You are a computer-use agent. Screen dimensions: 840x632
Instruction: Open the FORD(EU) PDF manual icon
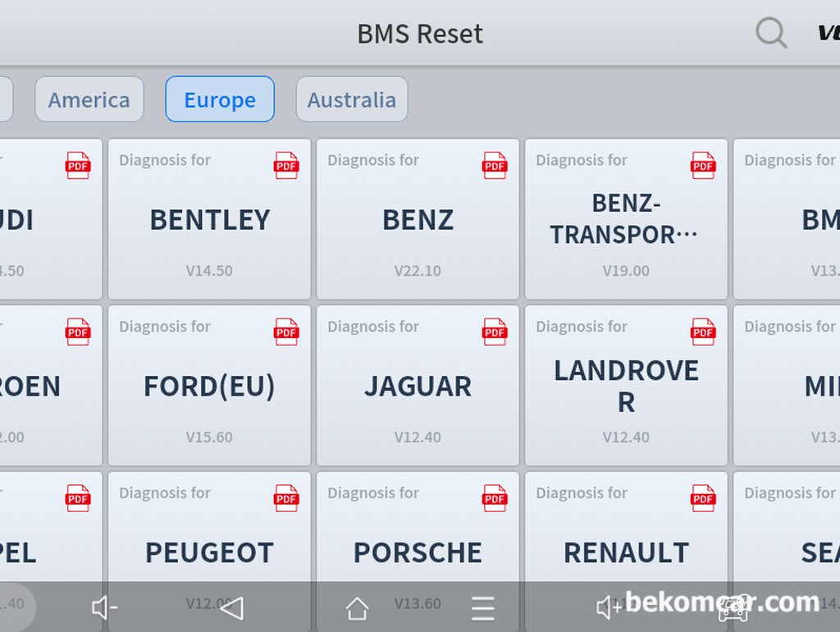pos(286,332)
